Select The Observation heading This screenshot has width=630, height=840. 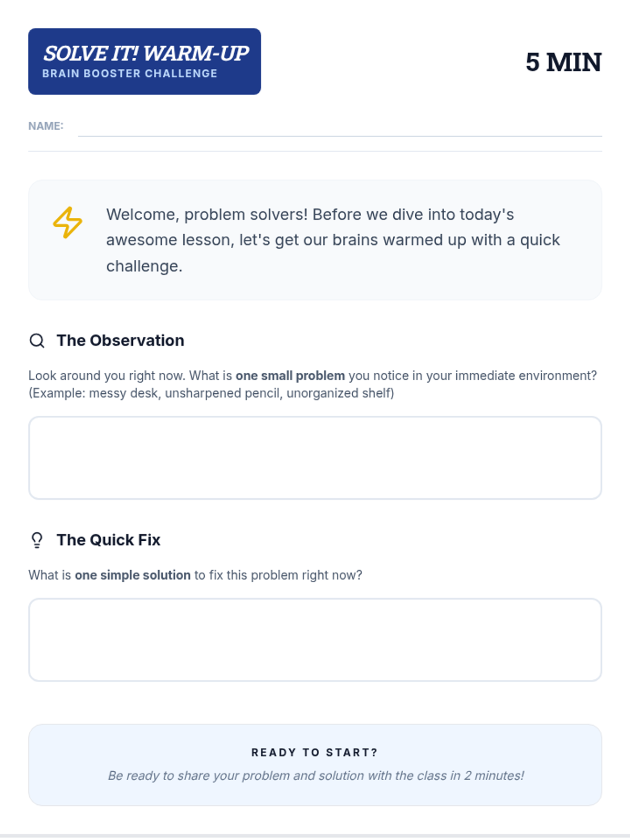coord(120,341)
